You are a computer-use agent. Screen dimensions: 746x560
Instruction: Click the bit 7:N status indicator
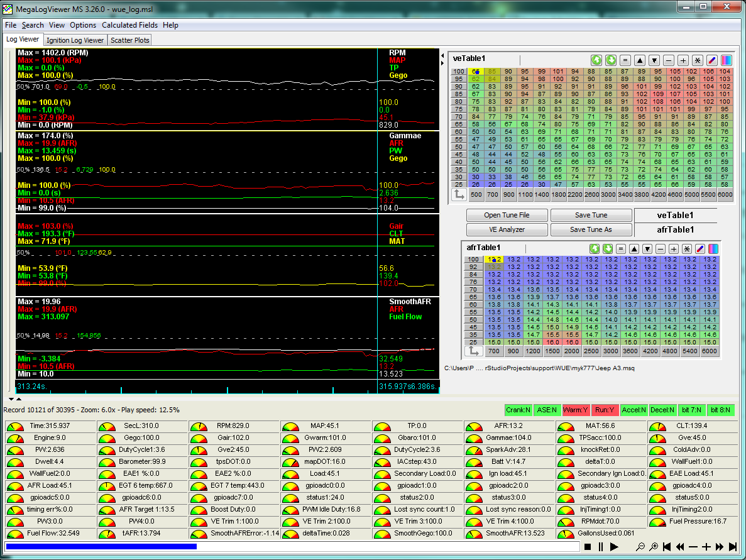pyautogui.click(x=691, y=410)
